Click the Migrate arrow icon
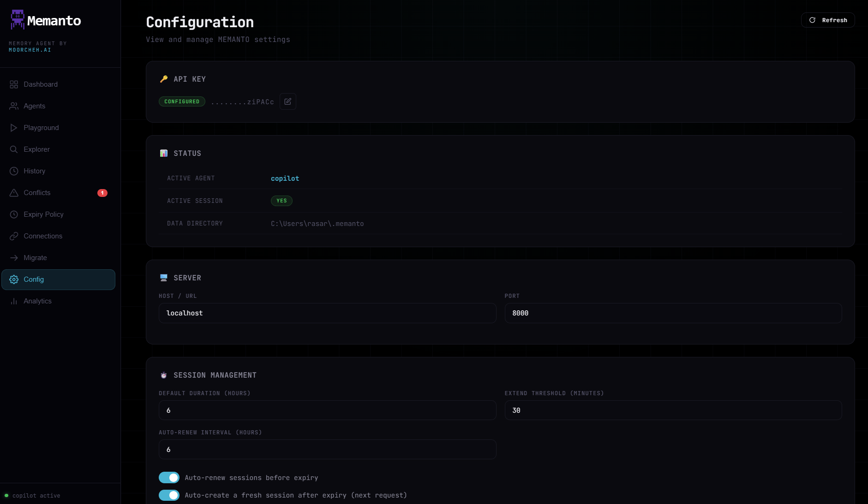 click(x=14, y=258)
